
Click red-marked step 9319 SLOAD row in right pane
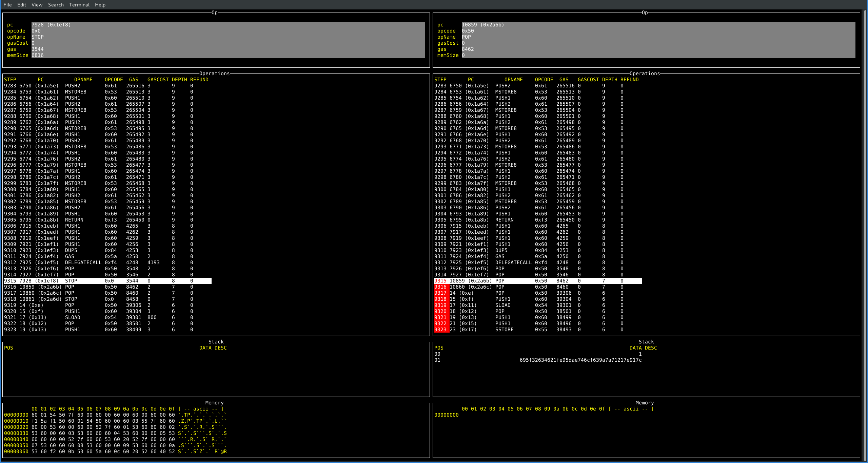(502, 305)
